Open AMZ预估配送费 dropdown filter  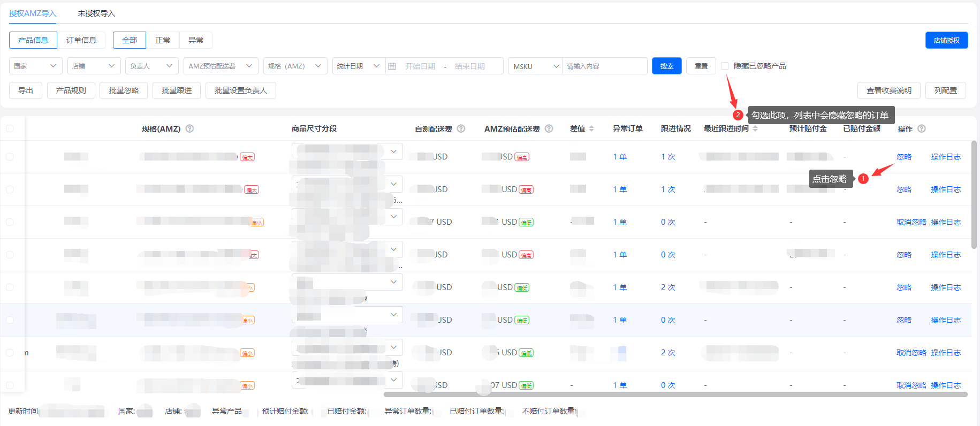coord(221,66)
